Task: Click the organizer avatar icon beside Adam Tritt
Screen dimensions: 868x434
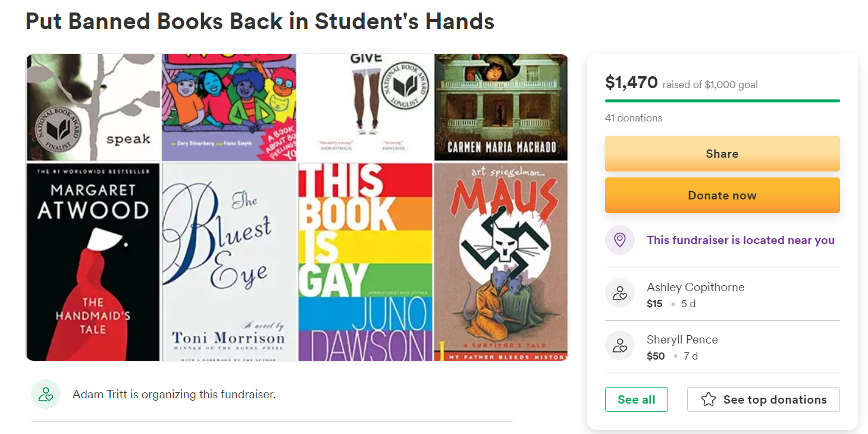Action: [x=46, y=394]
